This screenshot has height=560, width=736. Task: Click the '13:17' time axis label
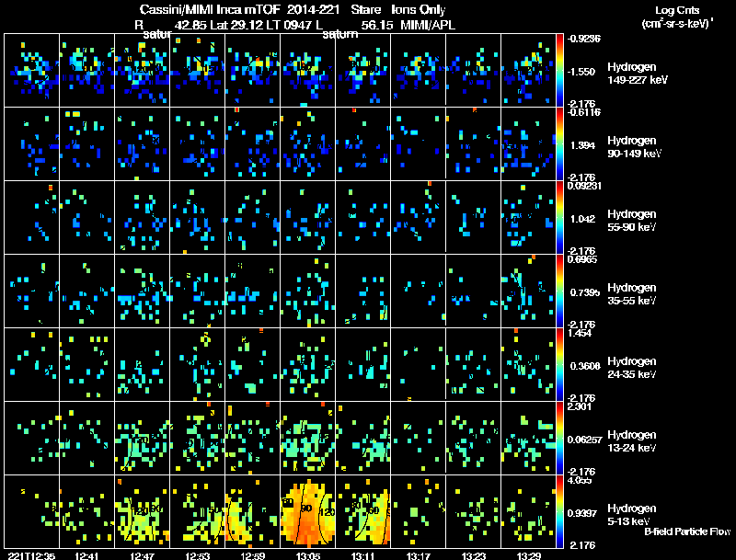point(419,555)
